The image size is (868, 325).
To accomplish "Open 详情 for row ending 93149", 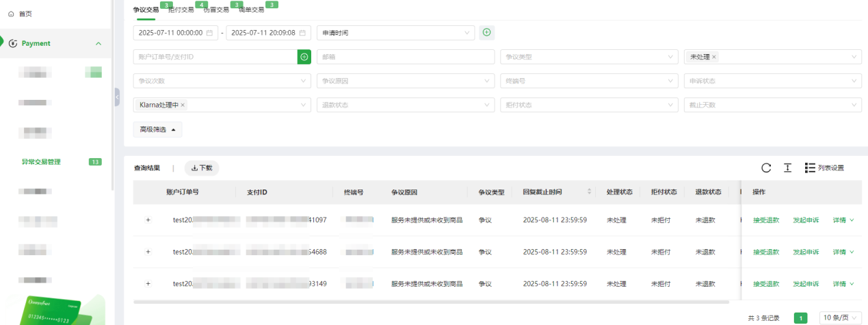I will [843, 283].
